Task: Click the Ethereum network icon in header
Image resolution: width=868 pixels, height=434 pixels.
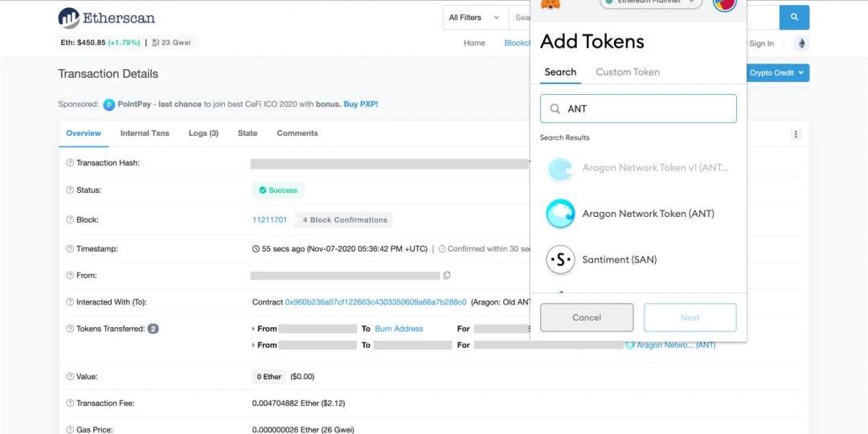Action: [x=801, y=43]
